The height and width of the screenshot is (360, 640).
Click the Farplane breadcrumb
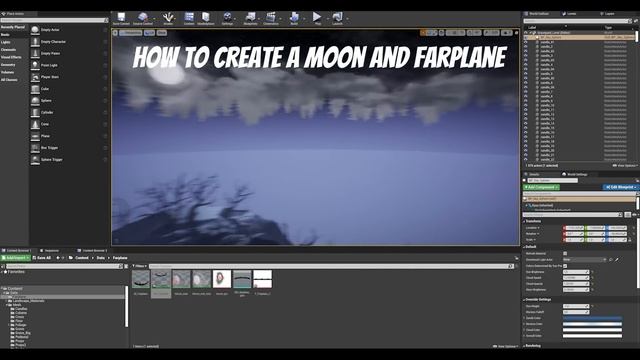120,258
